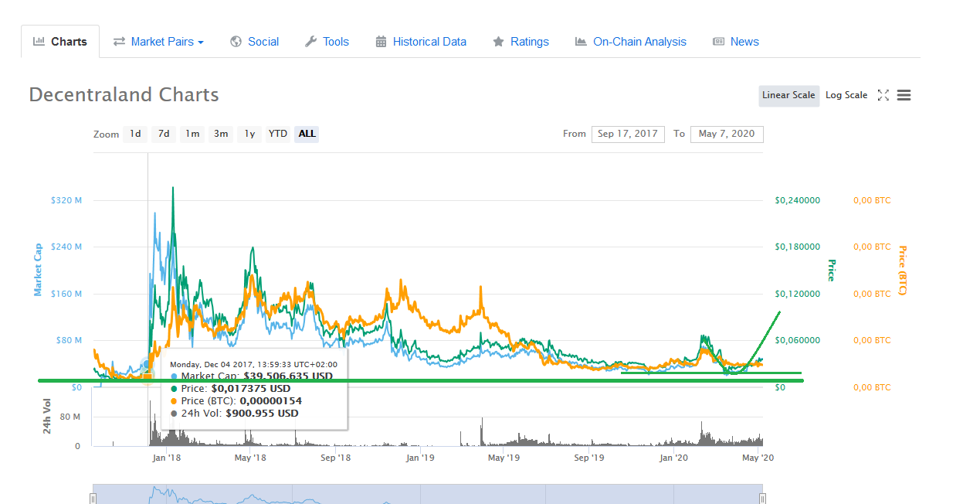The width and height of the screenshot is (980, 504).
Task: Toggle the Price (BTC) series via its orange dot
Action: coord(175,401)
